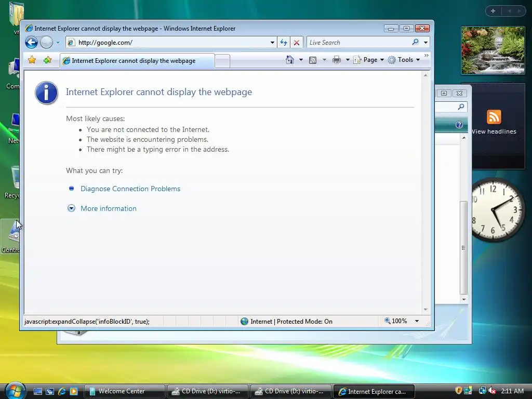Click the waterfall slideshow gadget picture

pos(493,50)
